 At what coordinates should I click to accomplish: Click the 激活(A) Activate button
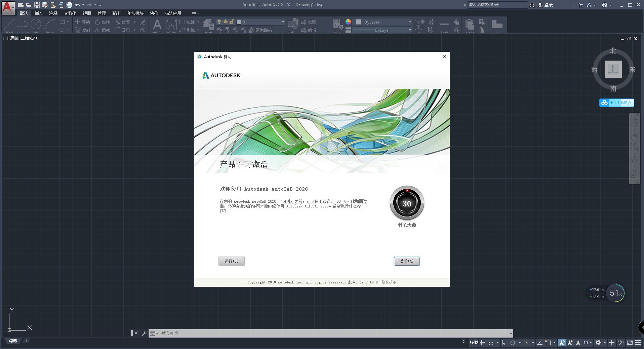coord(406,261)
